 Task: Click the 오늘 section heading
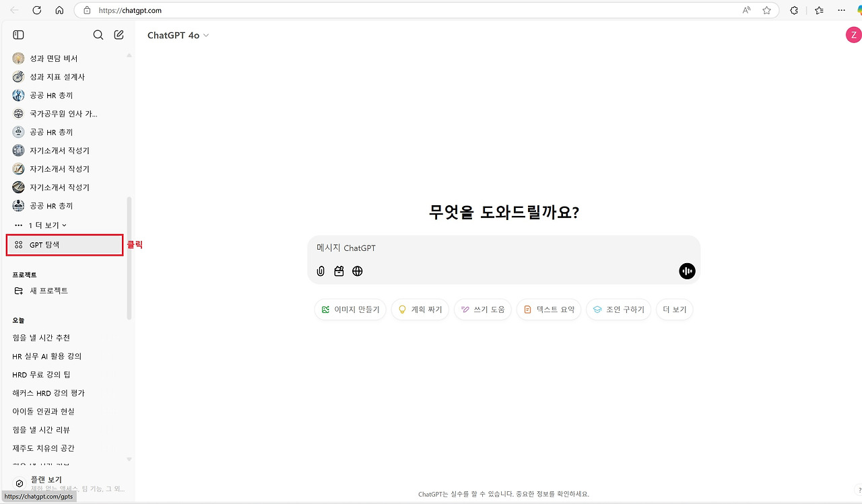coord(18,320)
